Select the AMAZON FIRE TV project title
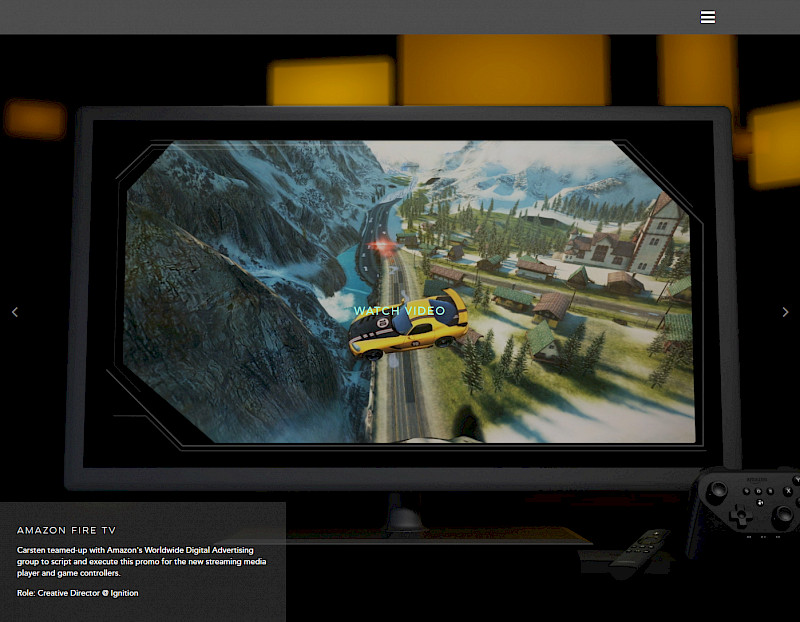This screenshot has height=622, width=800. (x=66, y=530)
